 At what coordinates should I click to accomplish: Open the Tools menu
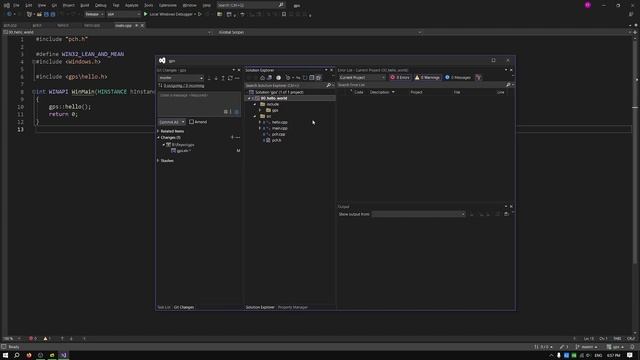click(x=149, y=5)
